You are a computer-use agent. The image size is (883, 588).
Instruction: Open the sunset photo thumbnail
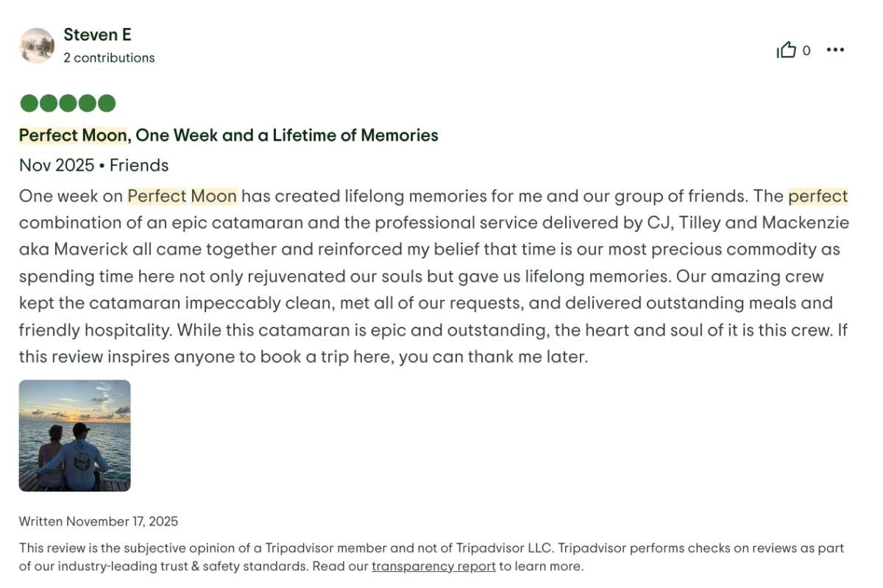[x=74, y=436]
